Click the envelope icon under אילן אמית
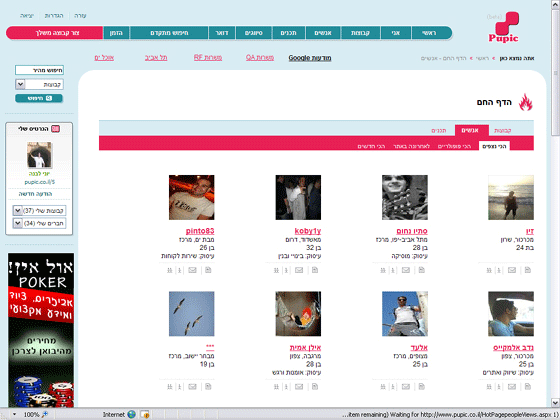This screenshot has width=560, height=420. tap(299, 386)
